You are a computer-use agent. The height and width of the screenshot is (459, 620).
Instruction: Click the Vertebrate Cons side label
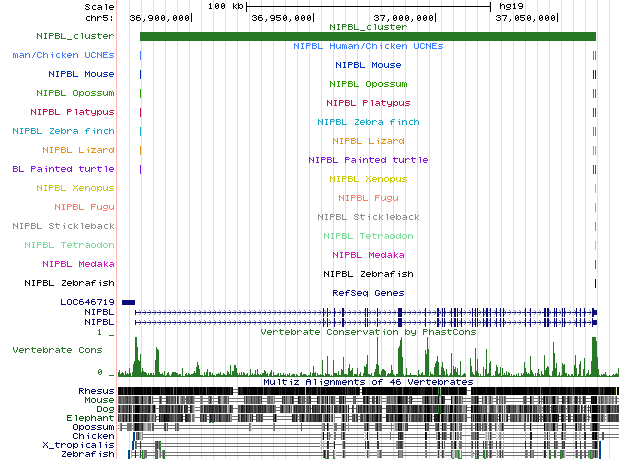tap(56, 350)
